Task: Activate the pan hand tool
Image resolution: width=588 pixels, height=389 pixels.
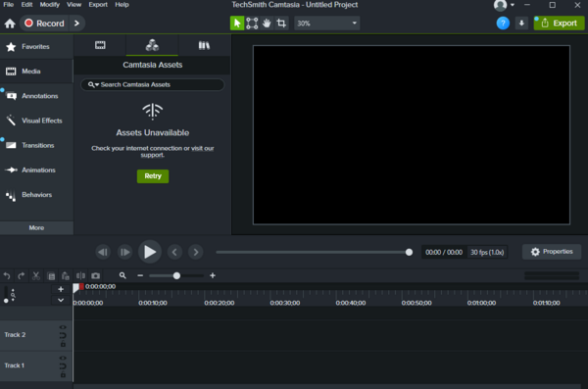Action: [x=267, y=24]
